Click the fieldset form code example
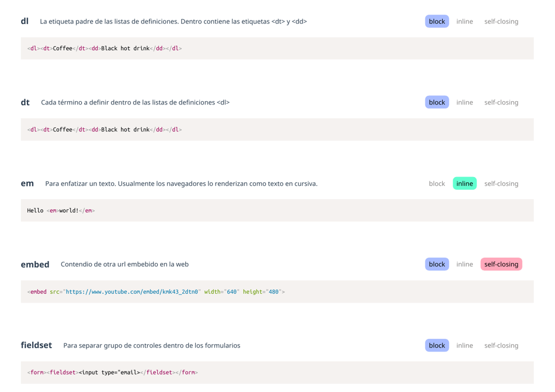This screenshot has height=392, width=555. [111, 372]
